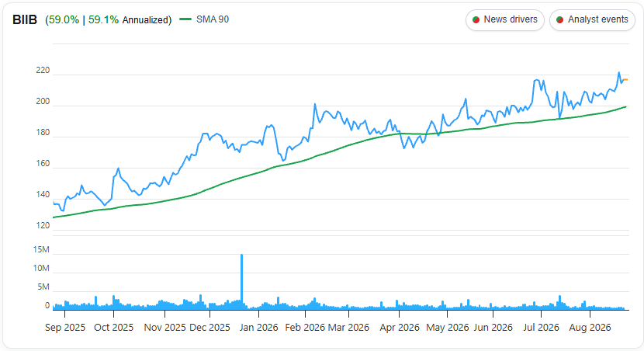Image resolution: width=644 pixels, height=351 pixels.
Task: Click the Apr 2026 axis label
Action: pyautogui.click(x=400, y=328)
